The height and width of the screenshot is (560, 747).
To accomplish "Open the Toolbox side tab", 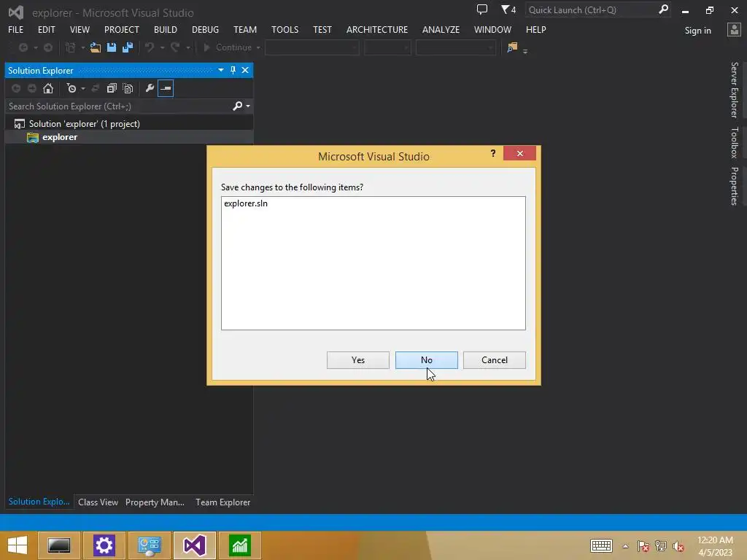I will click(734, 142).
